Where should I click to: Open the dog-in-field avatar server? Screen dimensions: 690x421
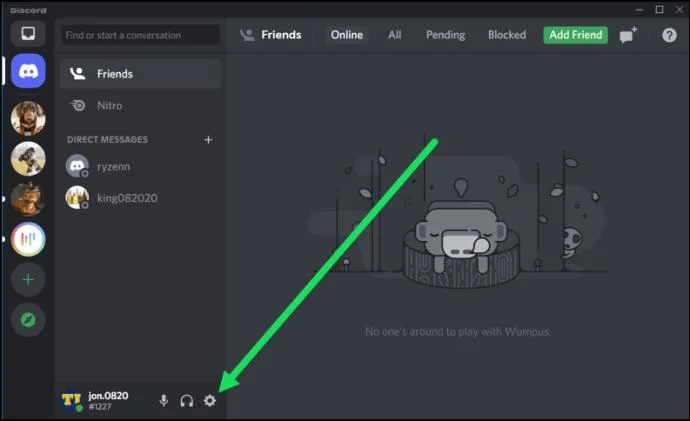[x=28, y=159]
